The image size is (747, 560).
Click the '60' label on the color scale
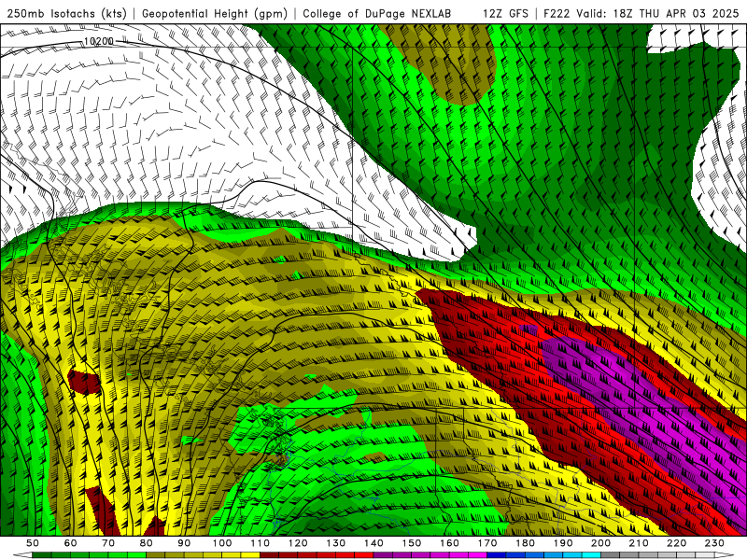coord(70,543)
